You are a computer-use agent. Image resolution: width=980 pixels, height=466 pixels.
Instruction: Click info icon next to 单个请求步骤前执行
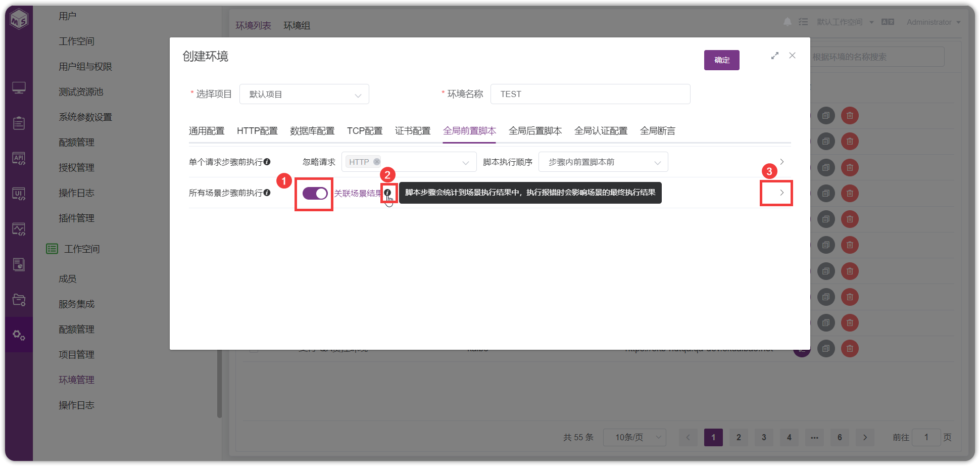(x=267, y=162)
